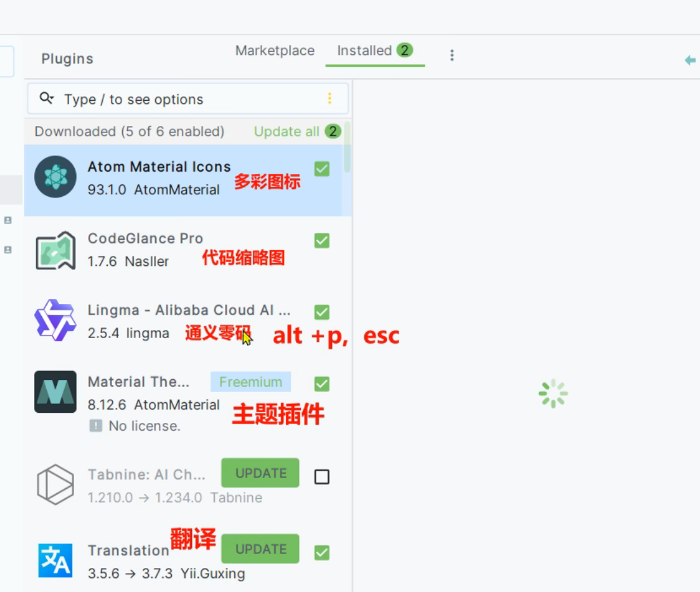The height and width of the screenshot is (592, 700).
Task: Click the plugin search field
Action: click(188, 99)
